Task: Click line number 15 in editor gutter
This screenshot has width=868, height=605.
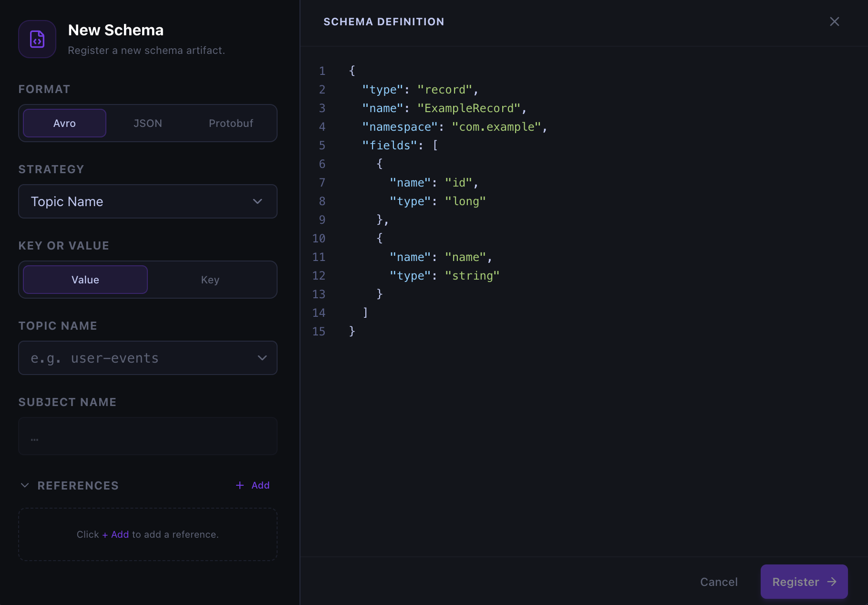Action: [319, 332]
